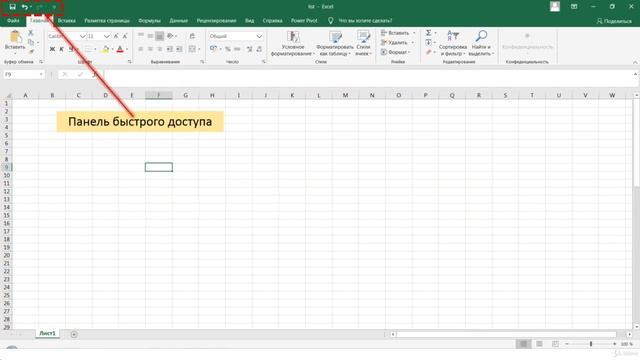Toggle bottom vertical alignment
This screenshot has width=640, height=360.
[160, 36]
